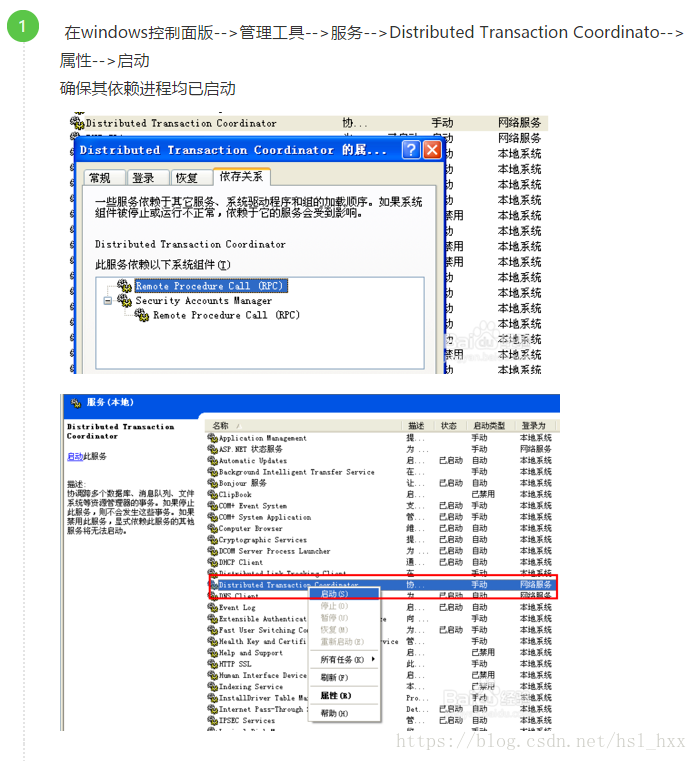Click the ASP.NET 状态服务 gear icon

point(213,449)
